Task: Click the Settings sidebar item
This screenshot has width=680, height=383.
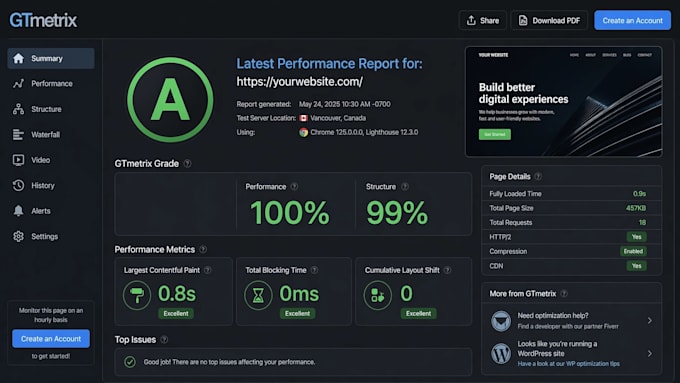Action: (51, 236)
